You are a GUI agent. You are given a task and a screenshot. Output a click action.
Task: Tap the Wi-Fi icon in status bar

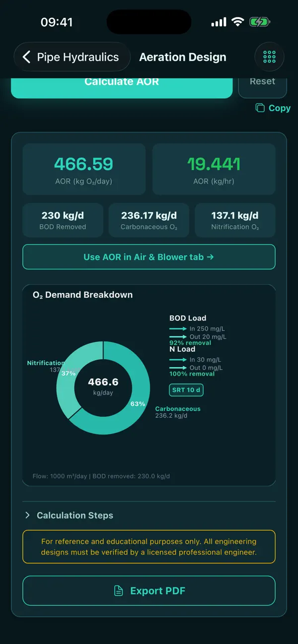pyautogui.click(x=237, y=22)
